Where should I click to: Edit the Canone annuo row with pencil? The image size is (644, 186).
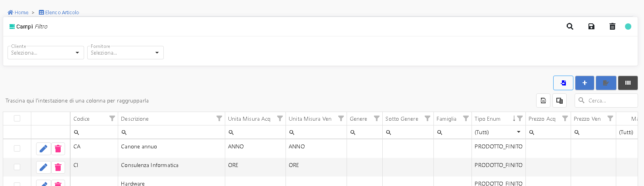point(44,149)
